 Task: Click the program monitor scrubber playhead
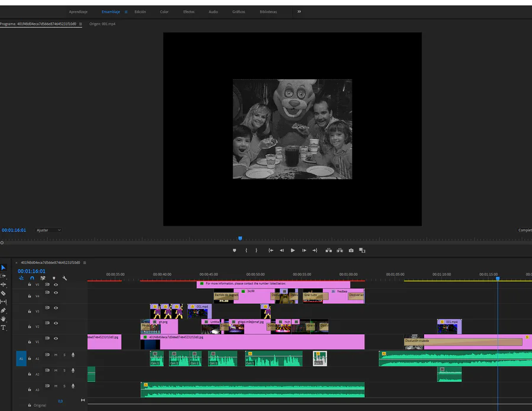tap(240, 239)
